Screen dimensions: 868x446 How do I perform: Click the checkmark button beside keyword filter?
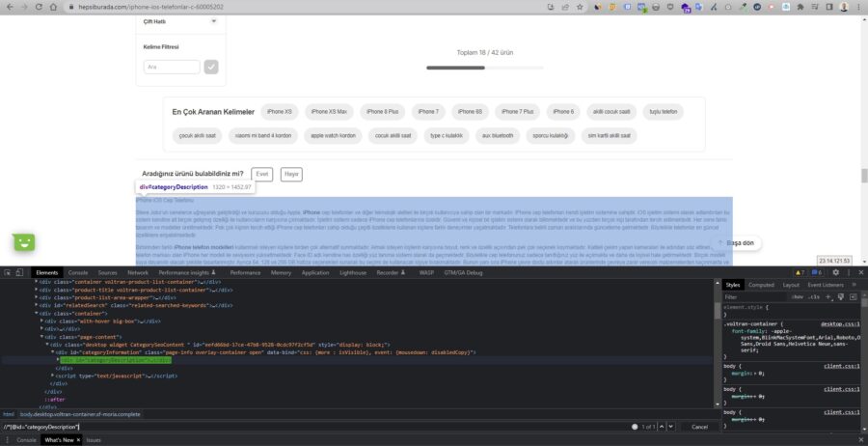[x=211, y=67]
